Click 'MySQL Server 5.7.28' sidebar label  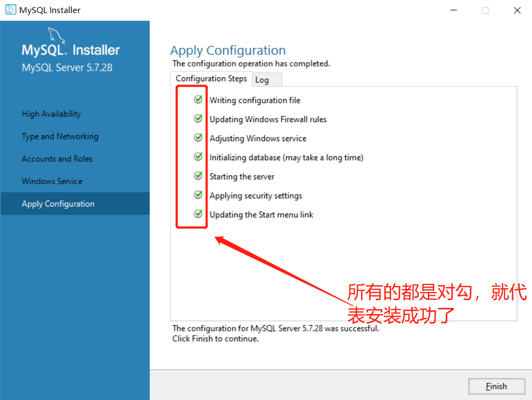tap(67, 68)
